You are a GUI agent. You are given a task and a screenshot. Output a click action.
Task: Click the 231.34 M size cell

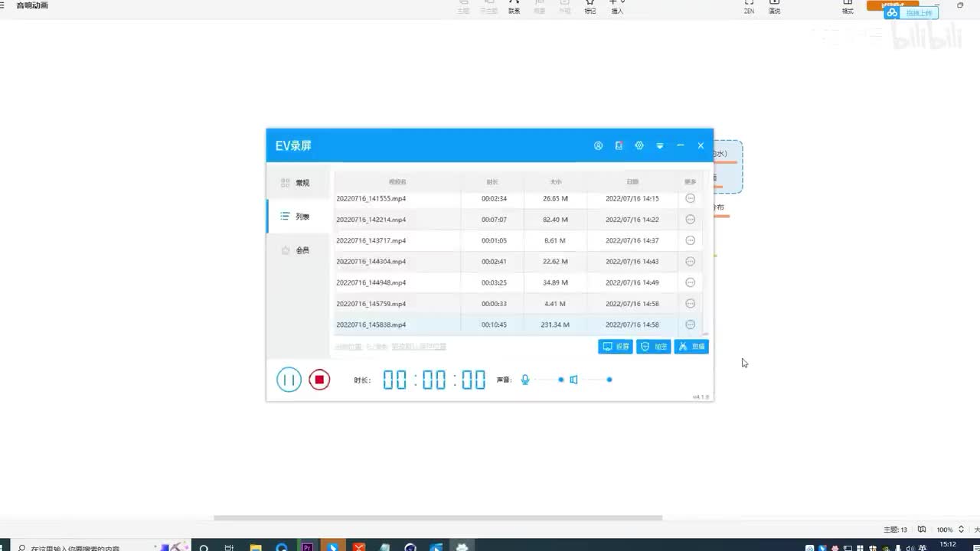tap(555, 324)
